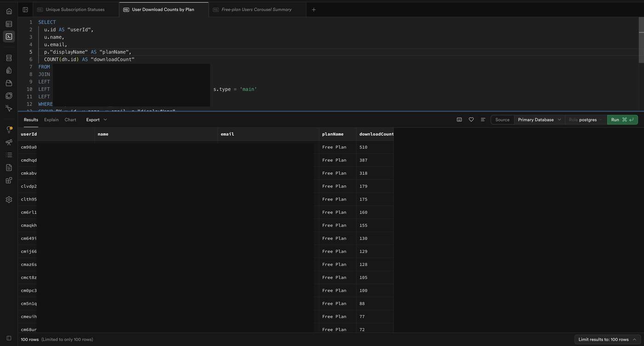This screenshot has height=346, width=644.
Task: Click the name column header
Action: (156, 134)
